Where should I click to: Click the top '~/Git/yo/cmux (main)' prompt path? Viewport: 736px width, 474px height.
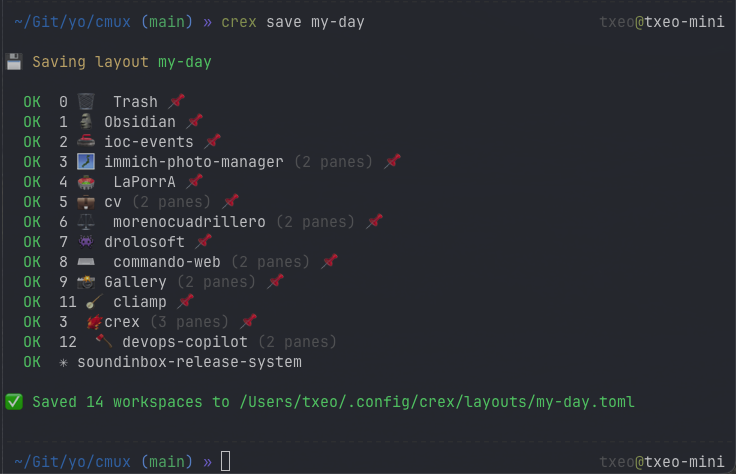[x=103, y=22]
